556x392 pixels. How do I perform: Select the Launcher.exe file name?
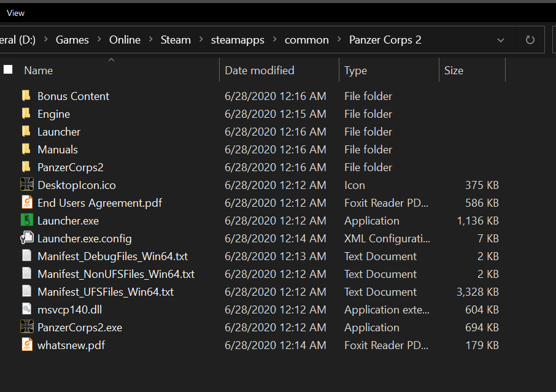point(68,220)
